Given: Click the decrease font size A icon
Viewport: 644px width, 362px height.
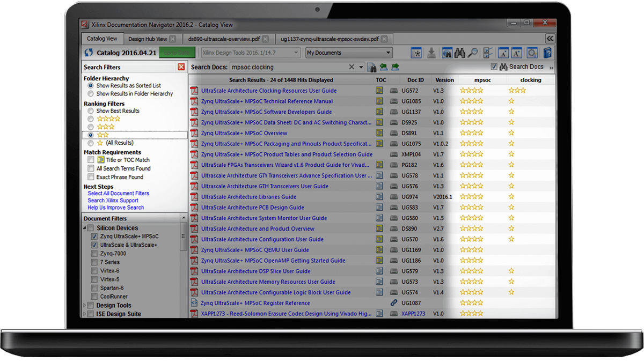Looking at the screenshot, I should pos(503,53).
